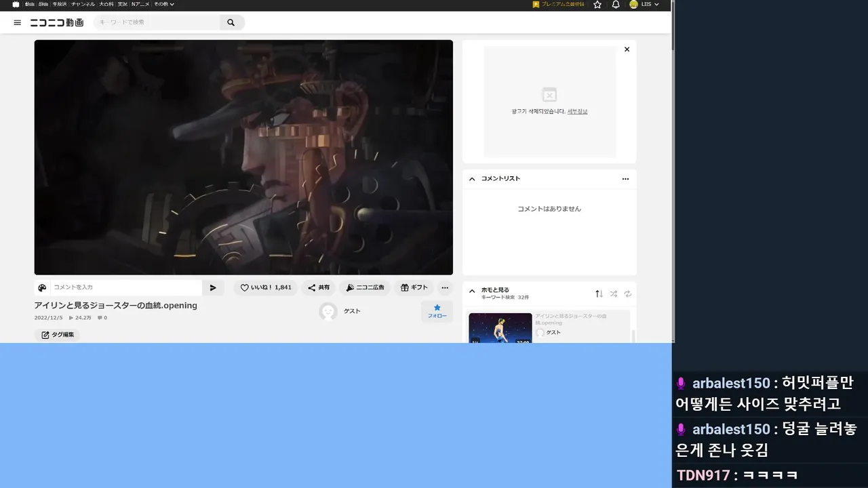The height and width of the screenshot is (488, 868).
Task: Click the broken ad image placeholder
Action: click(x=549, y=95)
